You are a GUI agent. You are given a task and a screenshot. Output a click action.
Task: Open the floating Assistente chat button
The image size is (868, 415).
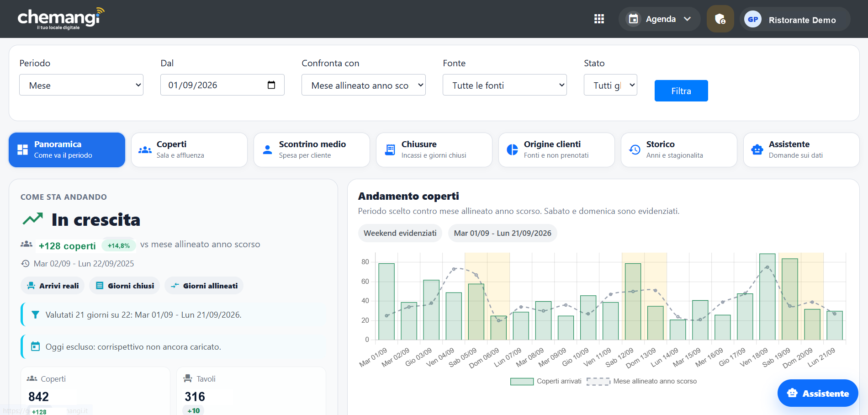(x=818, y=393)
